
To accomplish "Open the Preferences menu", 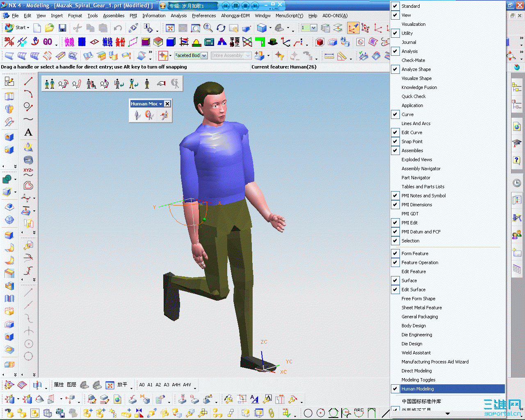I will pos(204,16).
